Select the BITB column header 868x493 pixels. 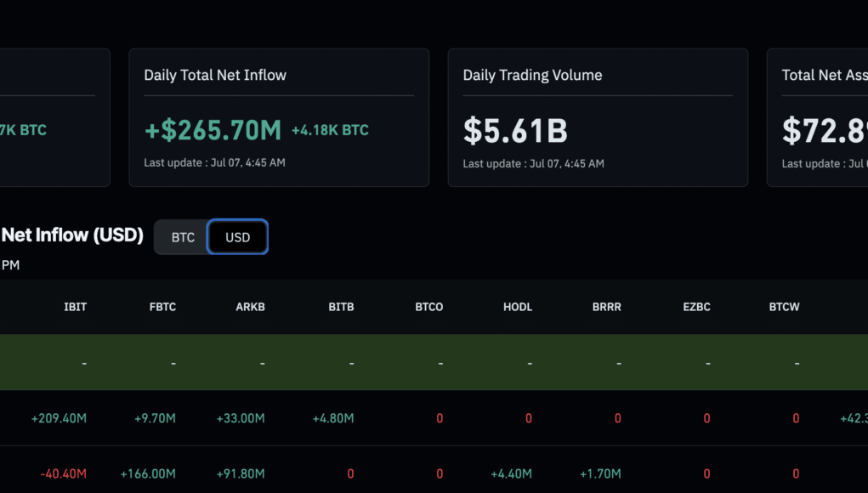341,307
